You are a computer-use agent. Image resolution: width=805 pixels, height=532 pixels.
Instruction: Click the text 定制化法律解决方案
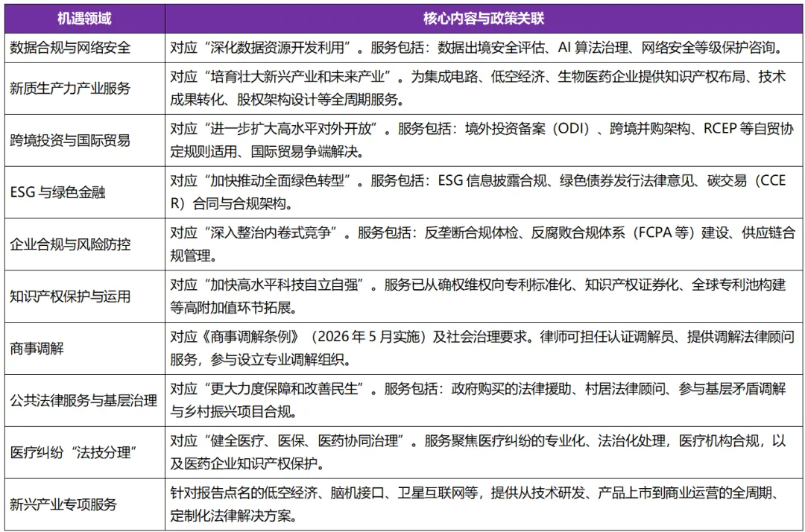pos(230,516)
